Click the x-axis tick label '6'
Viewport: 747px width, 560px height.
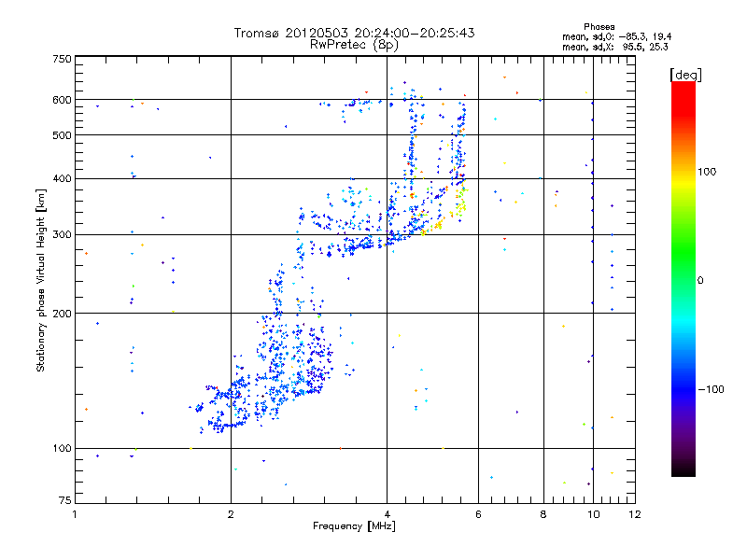click(478, 514)
